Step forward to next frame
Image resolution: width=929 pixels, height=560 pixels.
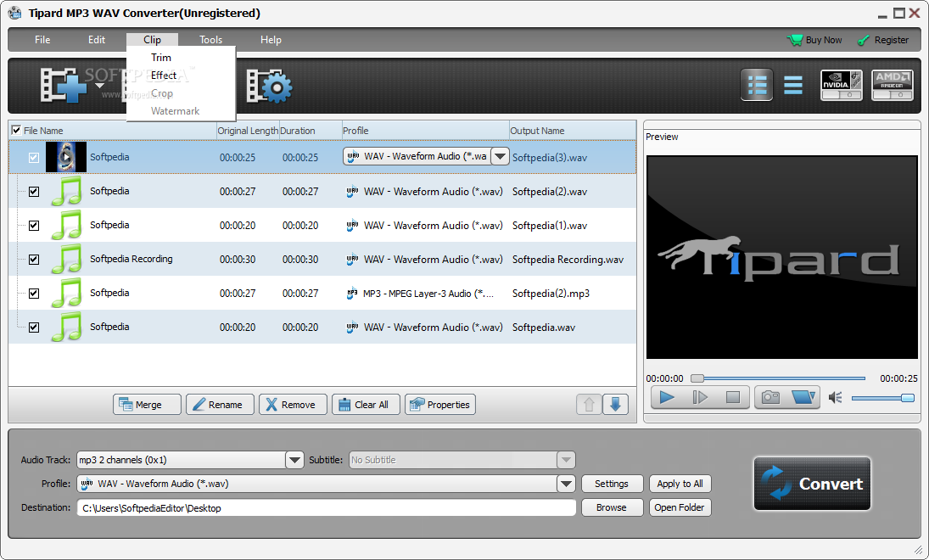coord(700,397)
